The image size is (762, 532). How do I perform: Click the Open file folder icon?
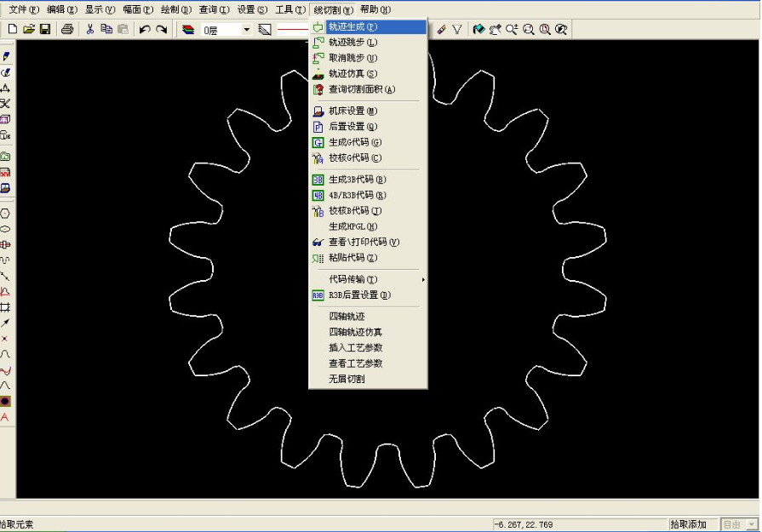[x=29, y=29]
